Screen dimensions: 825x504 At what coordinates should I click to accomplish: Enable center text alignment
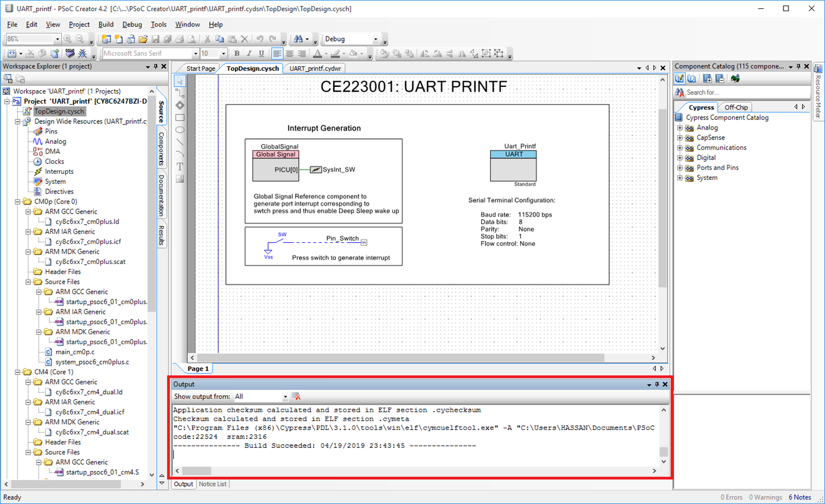tap(289, 54)
